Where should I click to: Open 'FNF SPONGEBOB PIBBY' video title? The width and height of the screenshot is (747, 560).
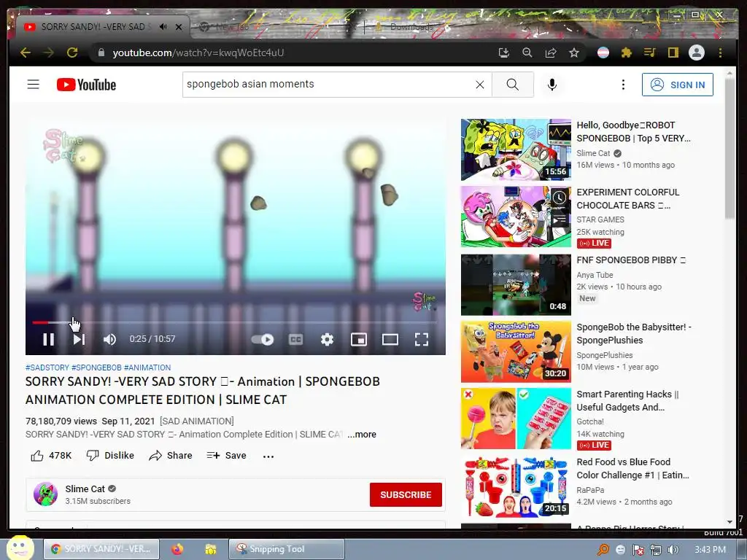click(631, 260)
